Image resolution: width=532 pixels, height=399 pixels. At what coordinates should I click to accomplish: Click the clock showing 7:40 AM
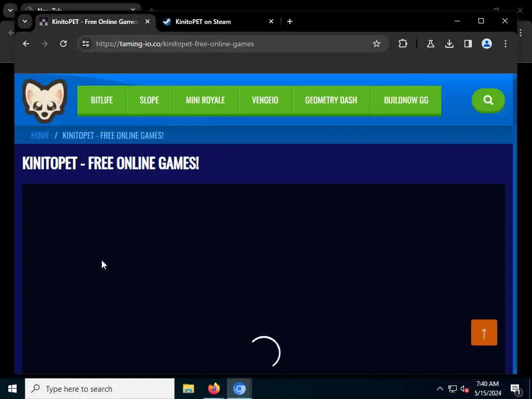pos(487,384)
